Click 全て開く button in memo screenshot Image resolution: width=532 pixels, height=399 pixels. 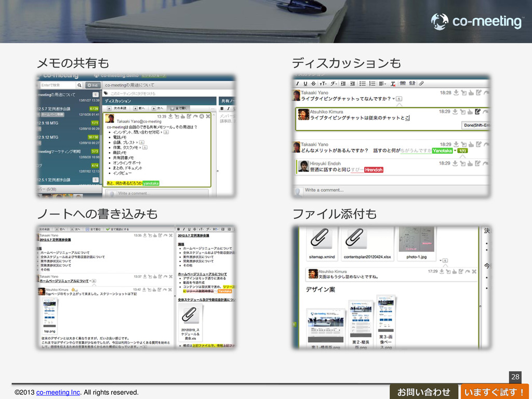click(179, 108)
